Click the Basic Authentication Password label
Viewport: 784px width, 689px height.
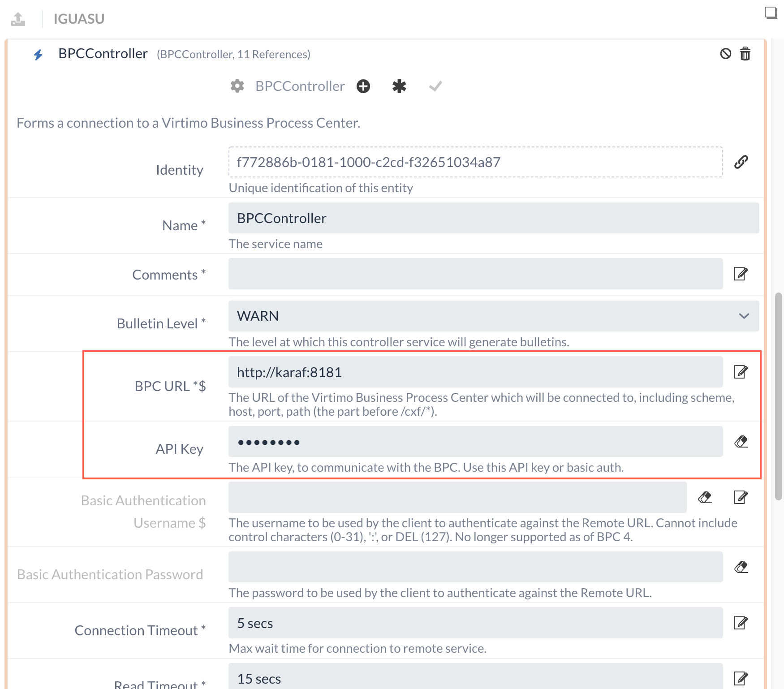pos(110,574)
